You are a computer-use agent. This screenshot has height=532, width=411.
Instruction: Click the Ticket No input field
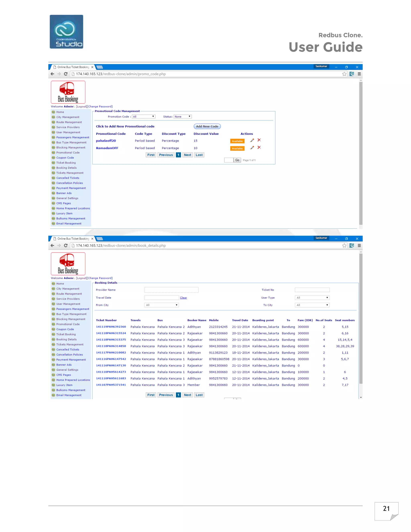pyautogui.click(x=312, y=290)
